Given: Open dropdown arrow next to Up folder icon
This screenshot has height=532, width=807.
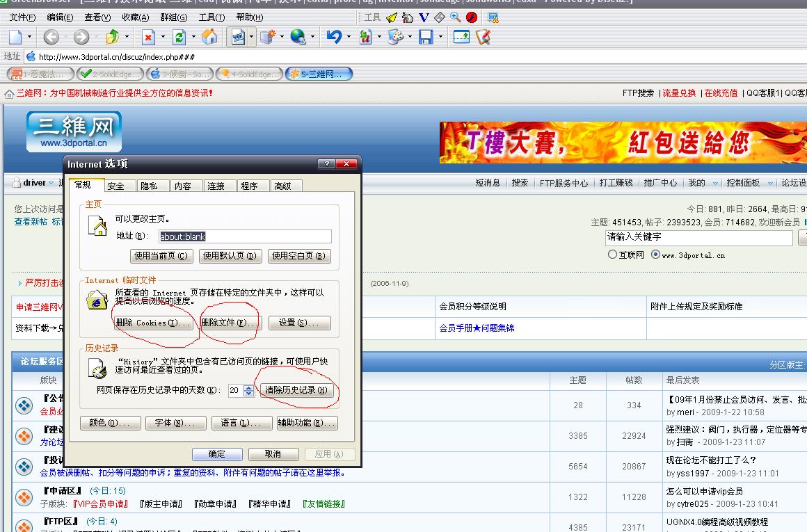Looking at the screenshot, I should click(127, 37).
